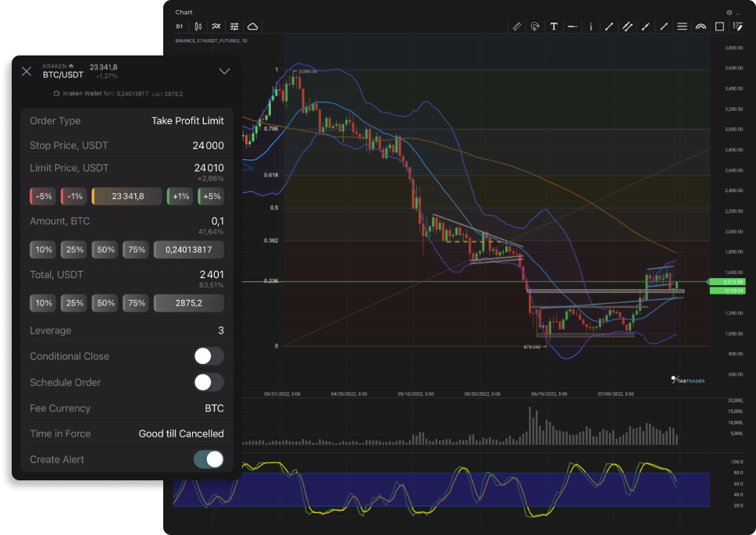
Task: Enable the Conditional Close switch
Action: coord(209,356)
